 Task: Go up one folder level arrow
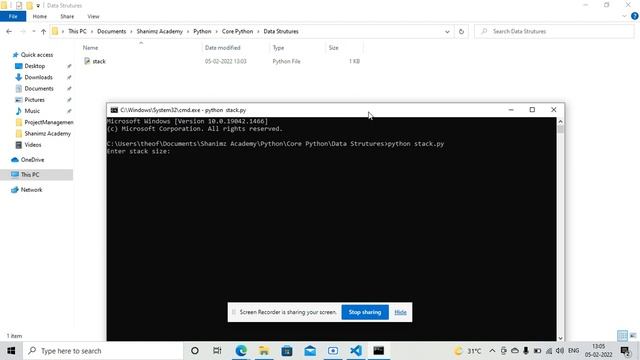pyautogui.click(x=43, y=31)
